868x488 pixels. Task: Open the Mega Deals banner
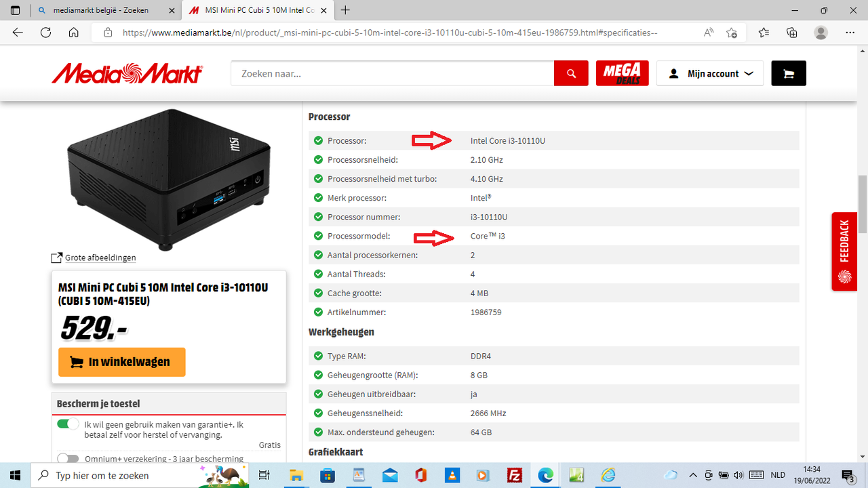[x=622, y=73]
